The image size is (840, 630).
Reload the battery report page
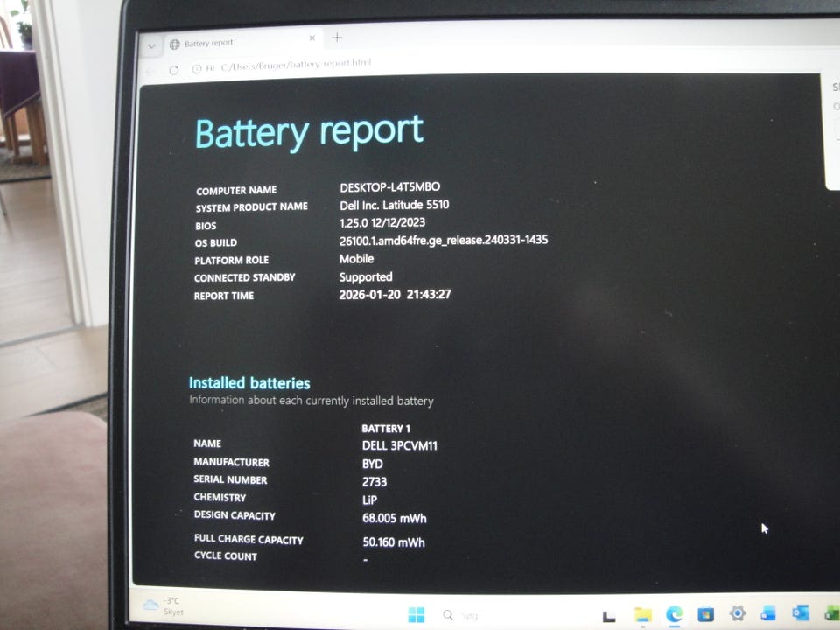[x=173, y=70]
